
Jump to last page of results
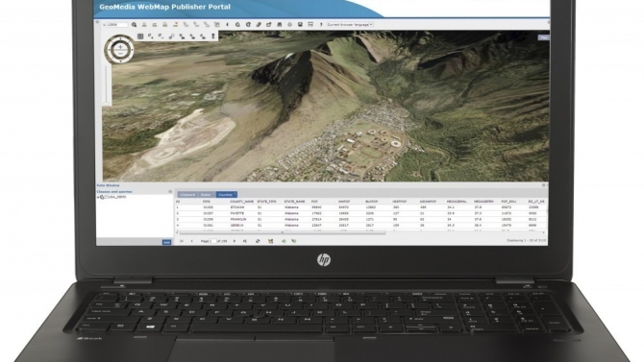pos(245,241)
